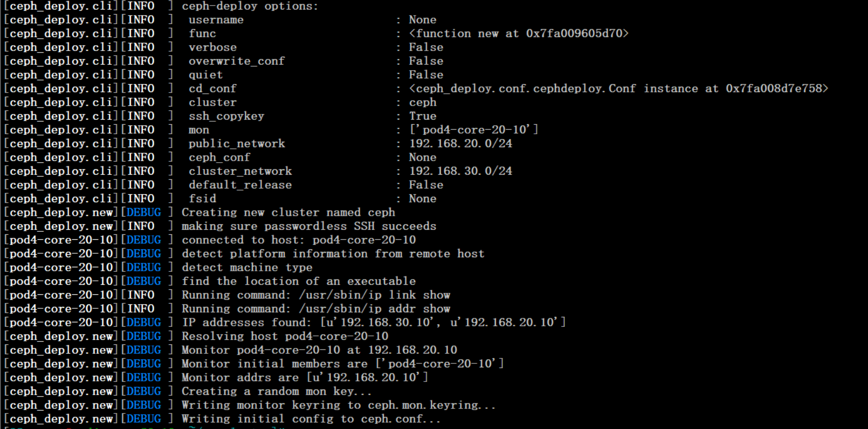The image size is (868, 429).
Task: Click the 'fsid' option name
Action: pyautogui.click(x=202, y=199)
